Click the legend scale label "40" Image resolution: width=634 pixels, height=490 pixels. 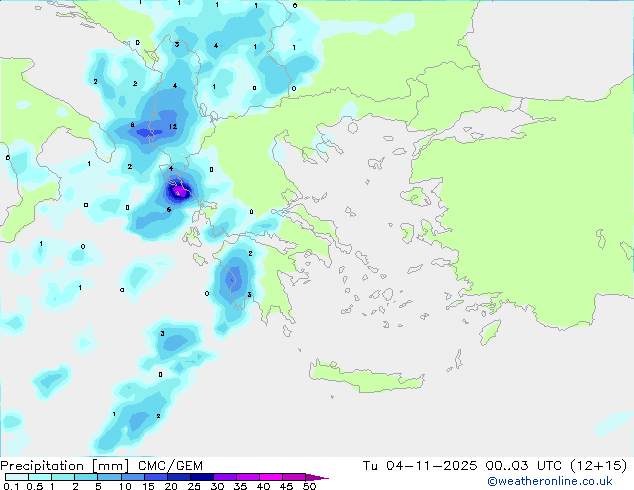263,486
